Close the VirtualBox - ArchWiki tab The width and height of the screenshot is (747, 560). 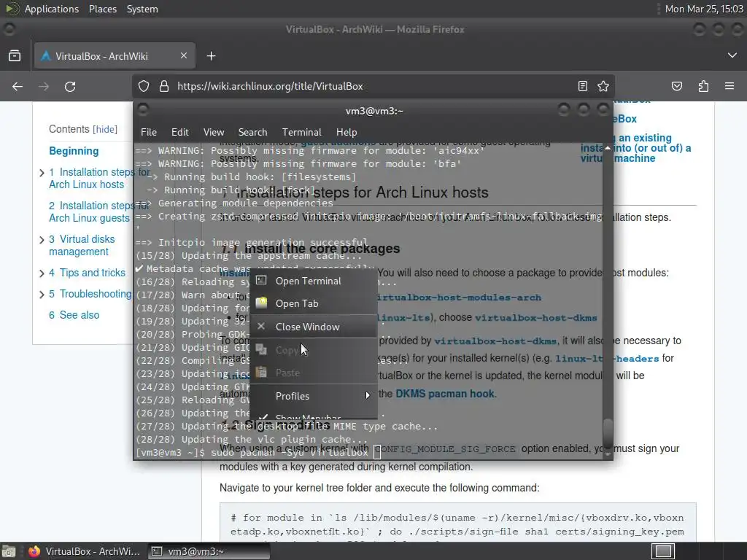coord(183,55)
